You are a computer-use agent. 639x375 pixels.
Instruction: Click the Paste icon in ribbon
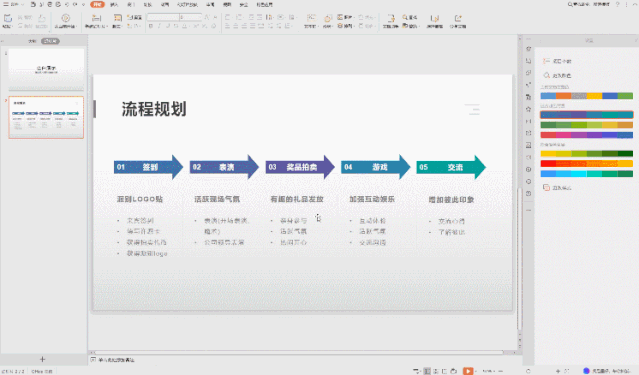(8, 18)
